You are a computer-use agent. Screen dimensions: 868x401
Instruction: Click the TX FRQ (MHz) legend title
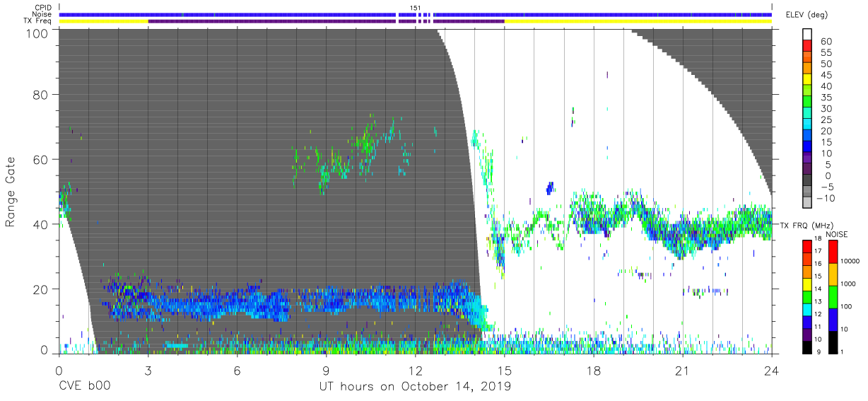(807, 225)
